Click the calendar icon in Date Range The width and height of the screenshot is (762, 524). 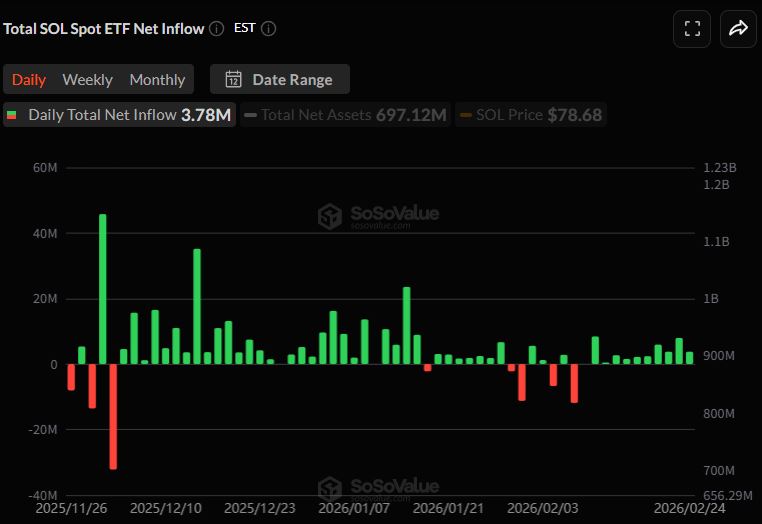click(x=234, y=80)
